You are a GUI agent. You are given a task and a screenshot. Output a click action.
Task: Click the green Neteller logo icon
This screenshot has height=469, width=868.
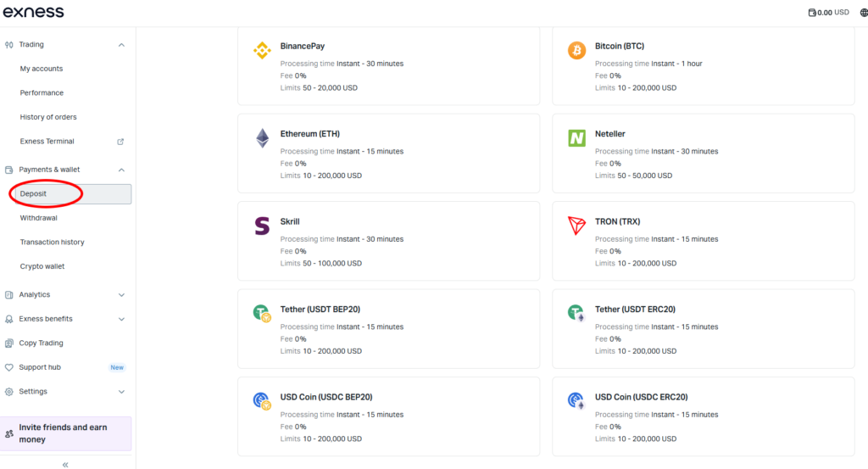(x=576, y=138)
